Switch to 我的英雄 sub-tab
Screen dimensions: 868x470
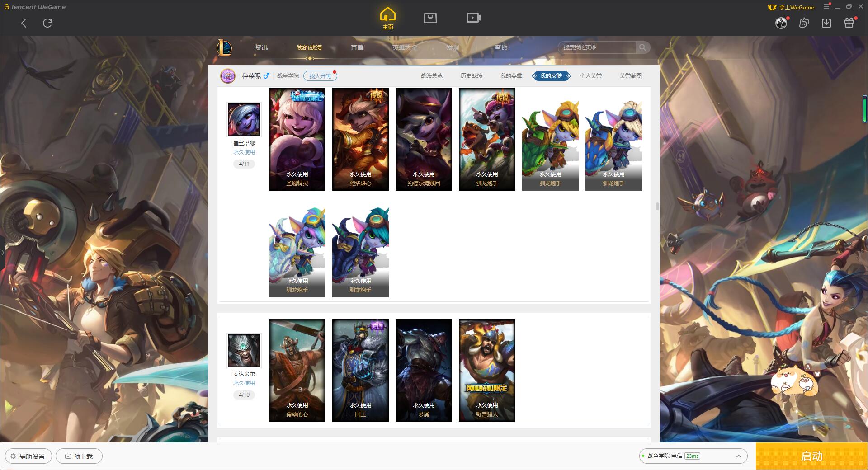(x=511, y=76)
